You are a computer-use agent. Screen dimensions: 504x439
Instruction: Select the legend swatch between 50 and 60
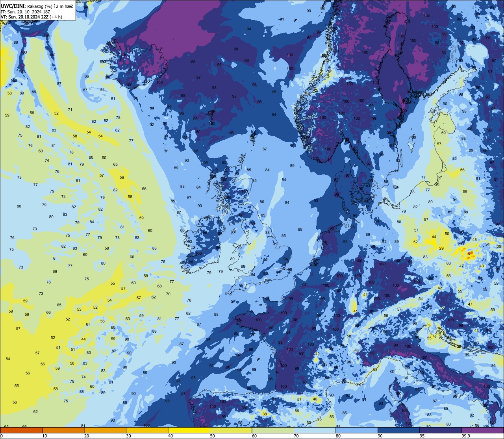click(231, 430)
